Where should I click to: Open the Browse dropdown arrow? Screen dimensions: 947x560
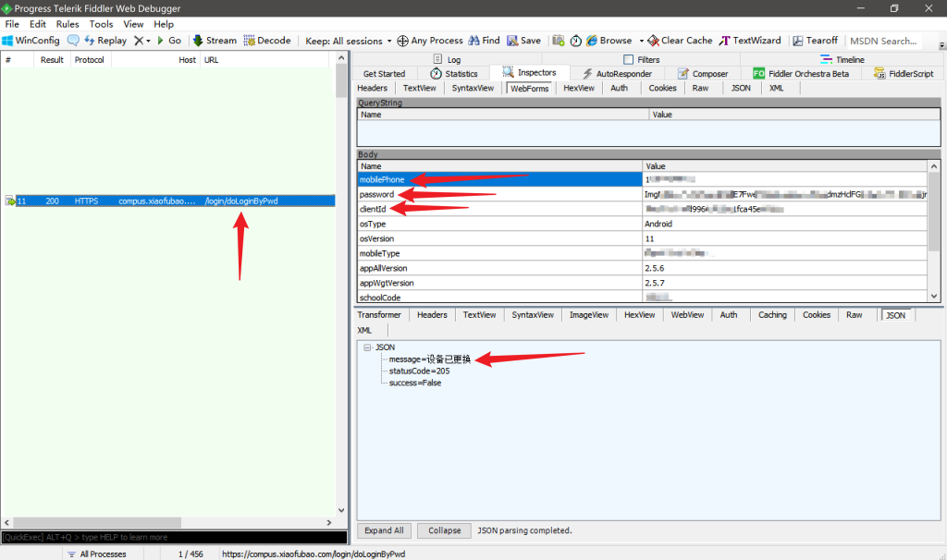pyautogui.click(x=642, y=41)
